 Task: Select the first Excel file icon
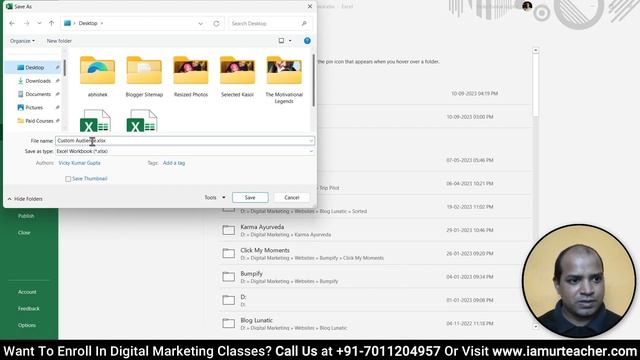pyautogui.click(x=95, y=121)
